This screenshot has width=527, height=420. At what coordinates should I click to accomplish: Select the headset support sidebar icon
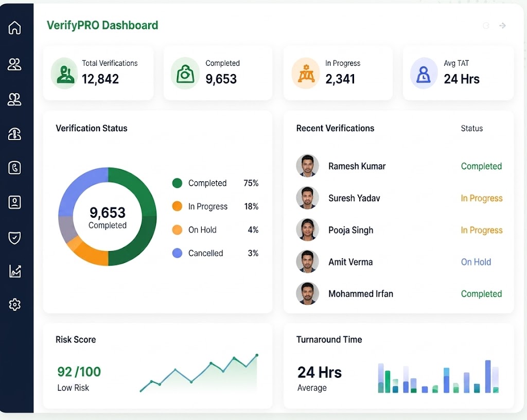coord(14,134)
